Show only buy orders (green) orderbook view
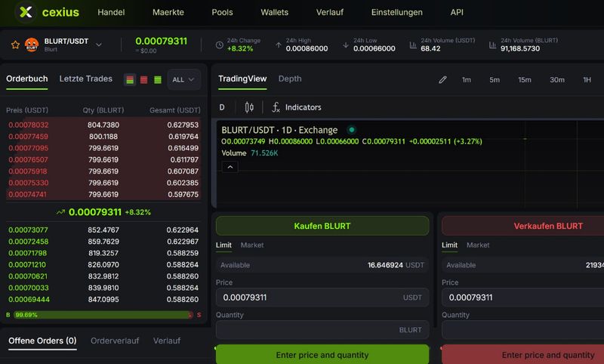 [x=158, y=80]
